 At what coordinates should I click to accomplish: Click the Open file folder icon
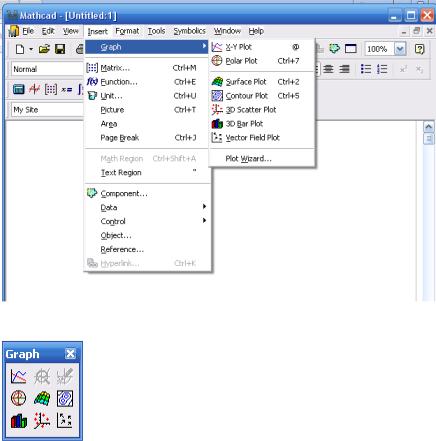44,49
